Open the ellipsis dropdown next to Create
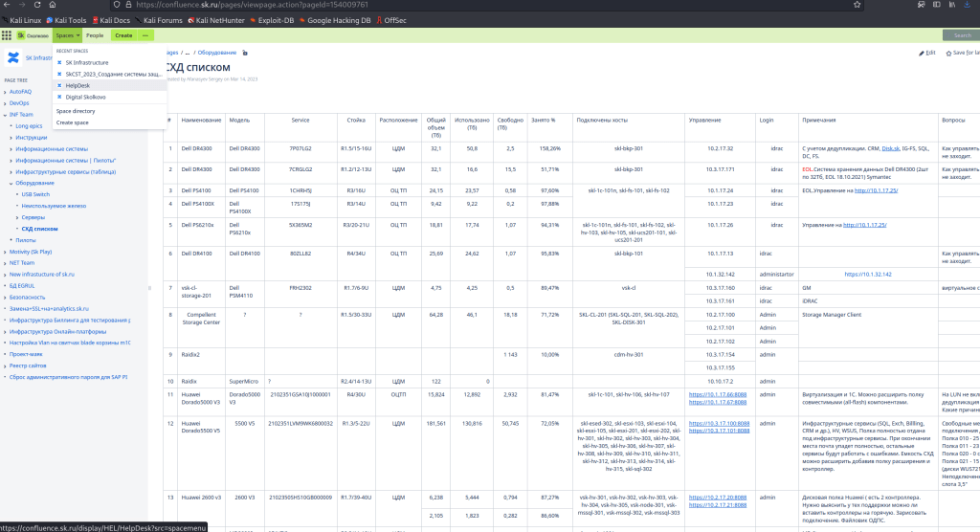 click(145, 35)
